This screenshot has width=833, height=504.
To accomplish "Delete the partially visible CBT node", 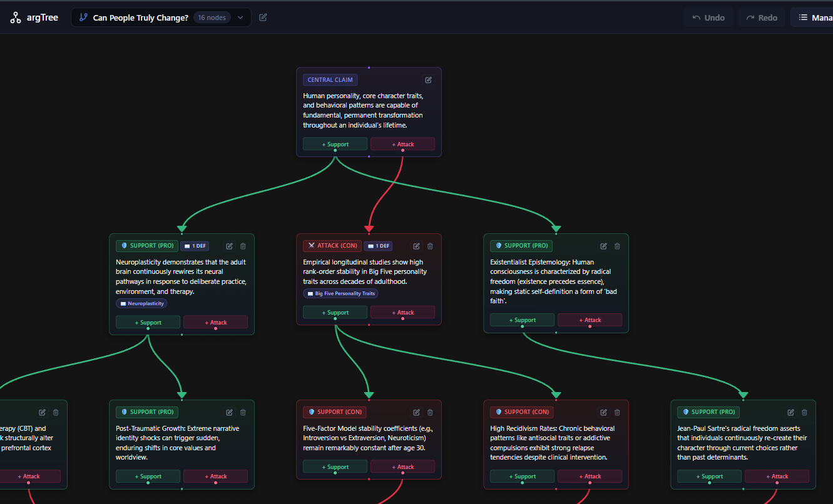I will [56, 413].
